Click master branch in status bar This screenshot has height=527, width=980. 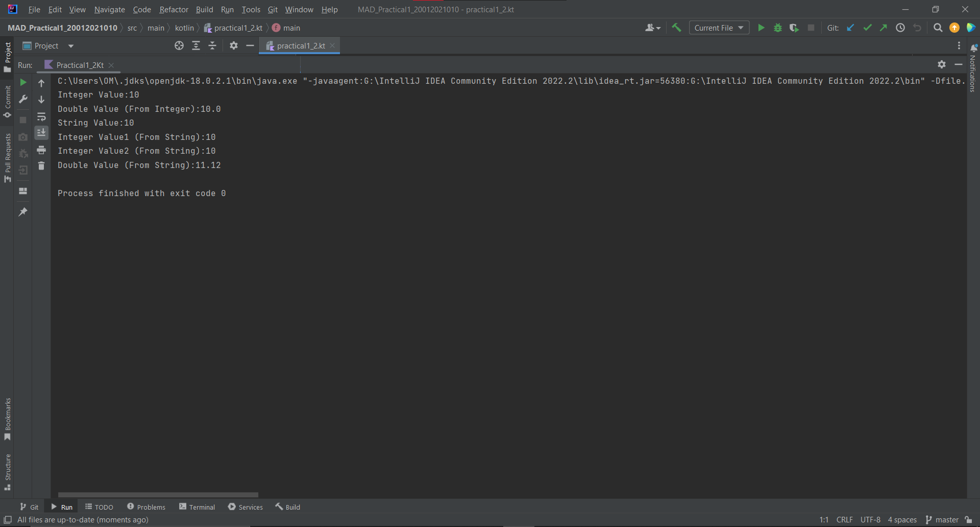[942, 519]
